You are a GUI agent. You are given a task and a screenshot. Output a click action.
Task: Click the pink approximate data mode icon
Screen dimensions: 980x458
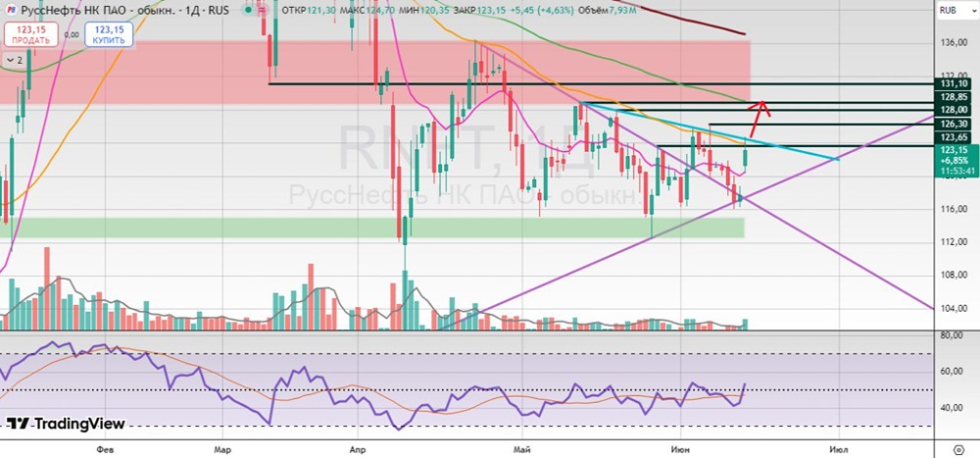(x=263, y=10)
